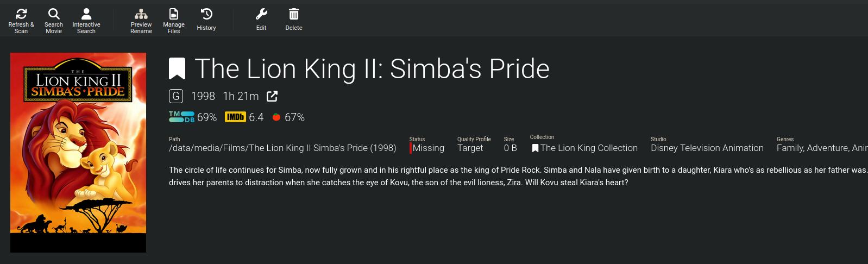Open Preview Rename tool
This screenshot has width=868, height=264.
(x=141, y=15)
